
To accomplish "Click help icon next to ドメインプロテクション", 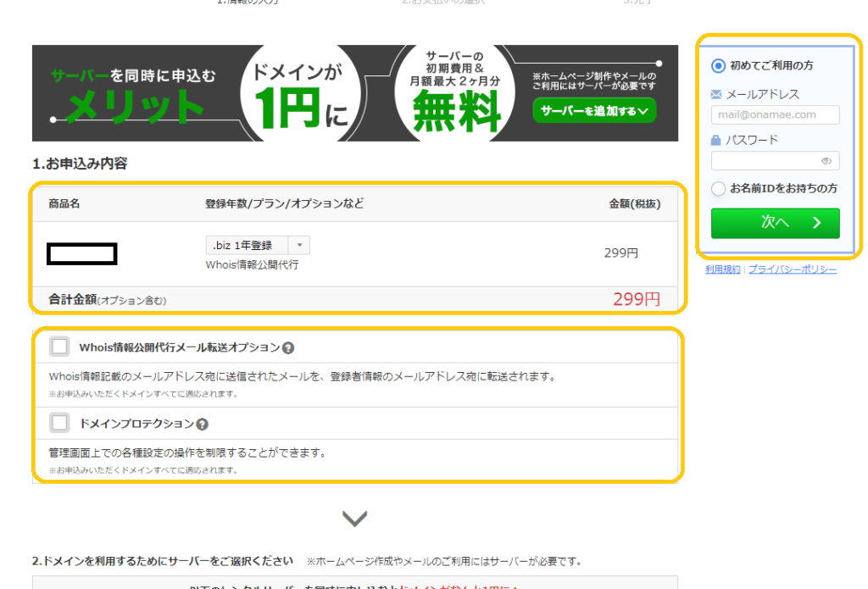I will coord(202,424).
